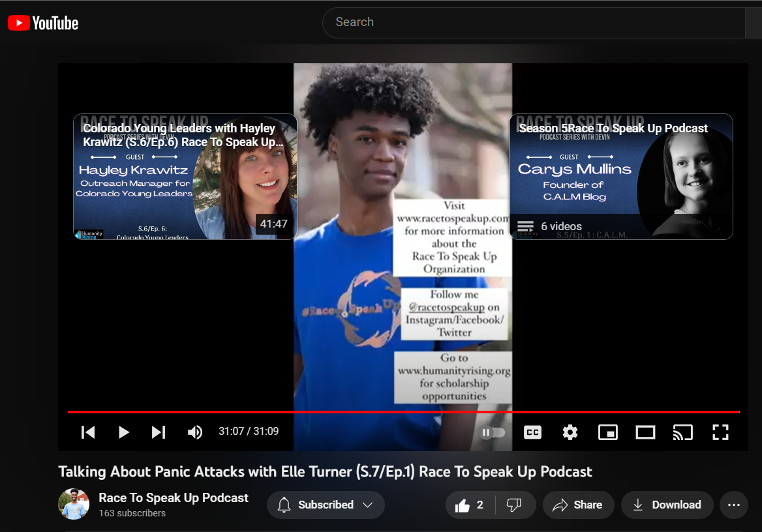762x532 pixels.
Task: Select the 31:07 / 31:09 time display
Action: pos(249,432)
